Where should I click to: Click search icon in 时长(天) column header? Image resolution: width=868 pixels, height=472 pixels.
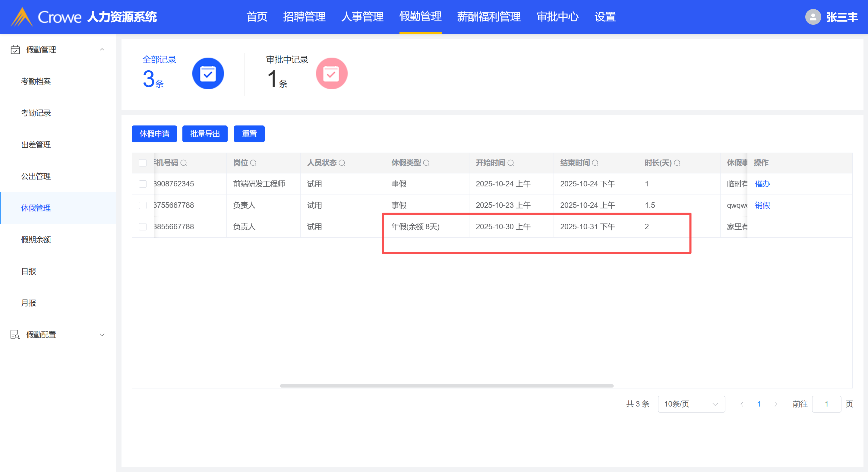[677, 163]
